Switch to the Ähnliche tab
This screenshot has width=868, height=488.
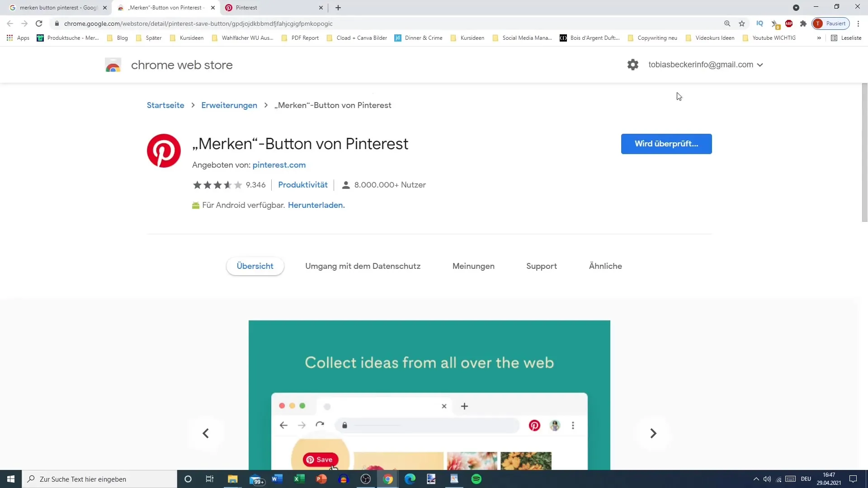pyautogui.click(x=605, y=266)
